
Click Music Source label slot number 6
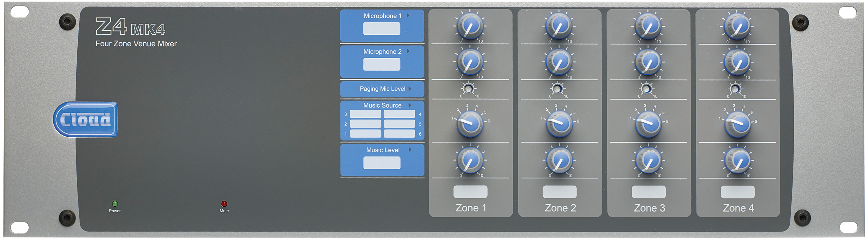coord(399,133)
